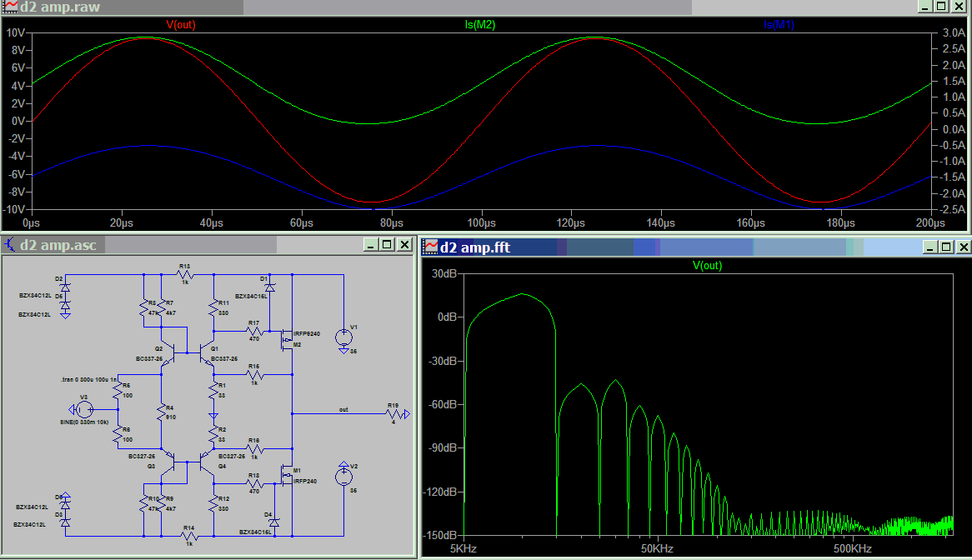Select voltage source V2
Image resolution: width=972 pixels, height=560 pixels.
click(344, 477)
